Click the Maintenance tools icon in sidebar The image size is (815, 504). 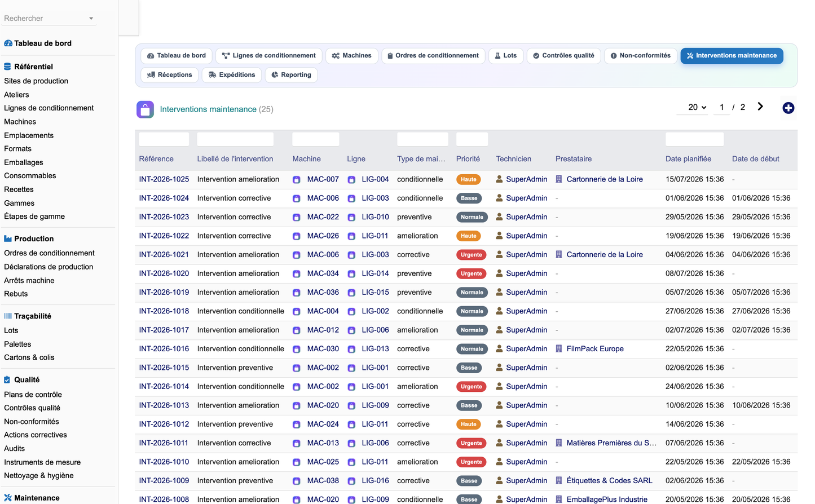(8, 498)
